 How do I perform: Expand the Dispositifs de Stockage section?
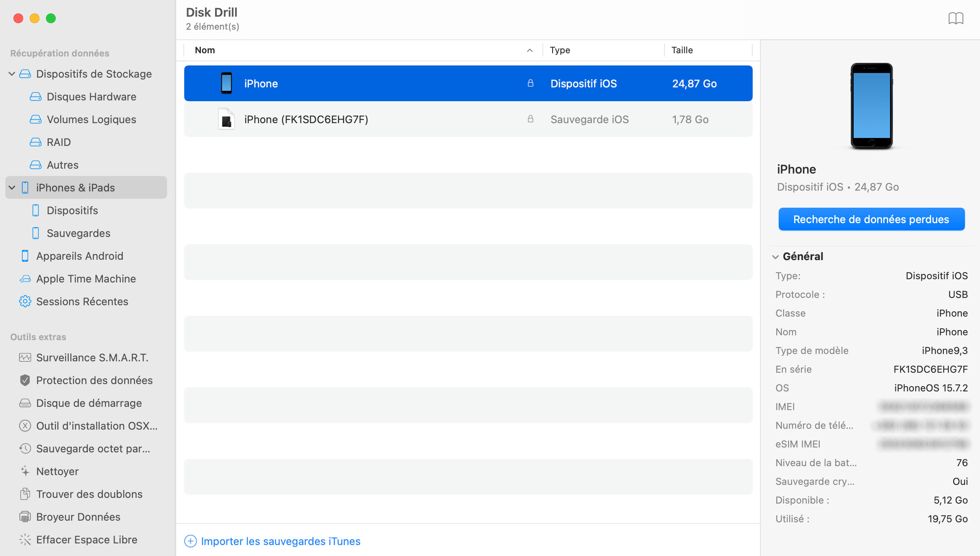[12, 74]
